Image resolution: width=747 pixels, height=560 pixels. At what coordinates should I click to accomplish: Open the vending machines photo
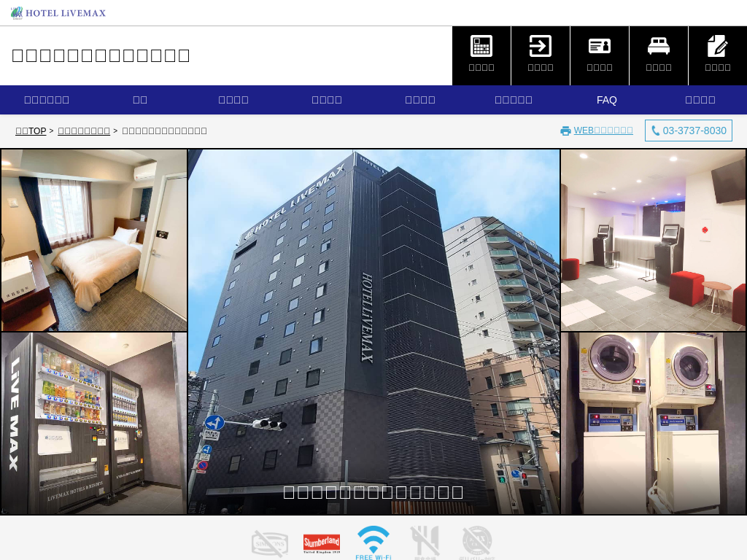pyautogui.click(x=94, y=423)
